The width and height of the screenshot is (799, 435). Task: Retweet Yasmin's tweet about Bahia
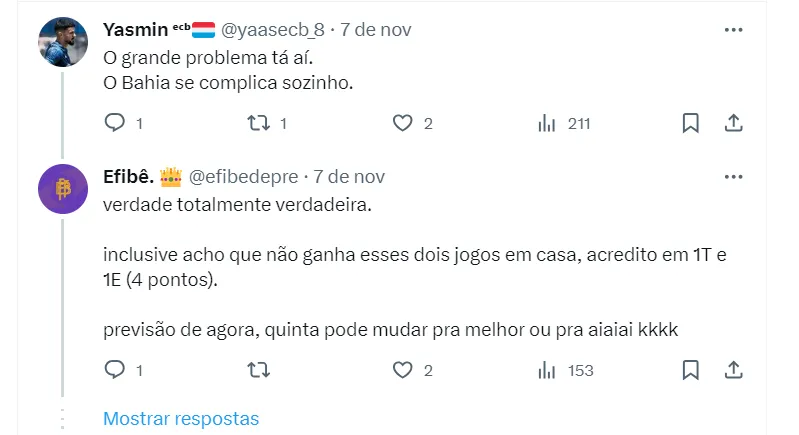[x=258, y=123]
